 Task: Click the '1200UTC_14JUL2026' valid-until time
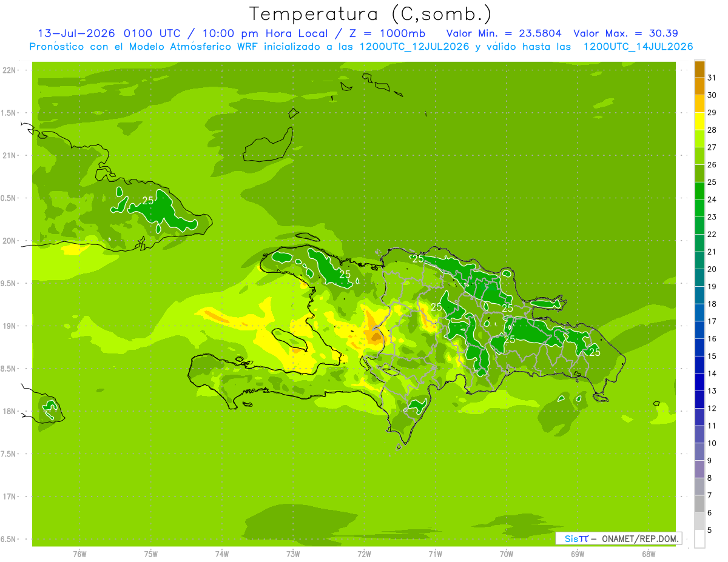coord(638,47)
